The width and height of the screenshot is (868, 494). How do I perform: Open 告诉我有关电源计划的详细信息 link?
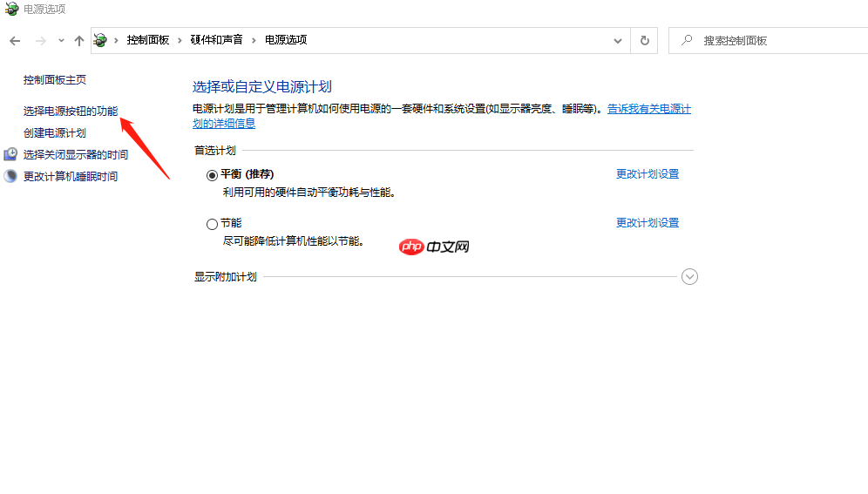(648, 109)
